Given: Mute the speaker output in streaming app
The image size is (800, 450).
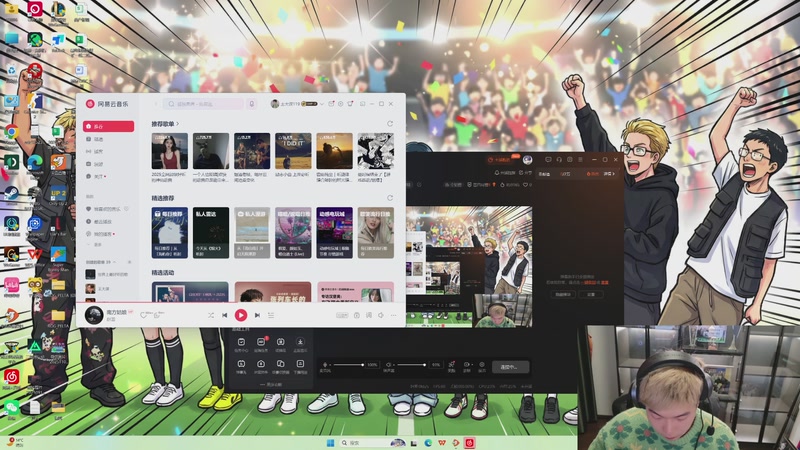Looking at the screenshot, I should [389, 365].
